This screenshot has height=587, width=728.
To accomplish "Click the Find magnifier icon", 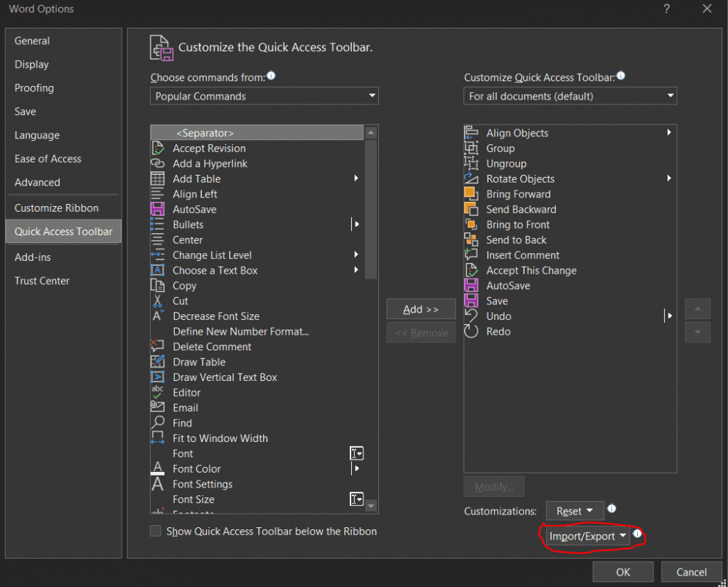I will [158, 422].
